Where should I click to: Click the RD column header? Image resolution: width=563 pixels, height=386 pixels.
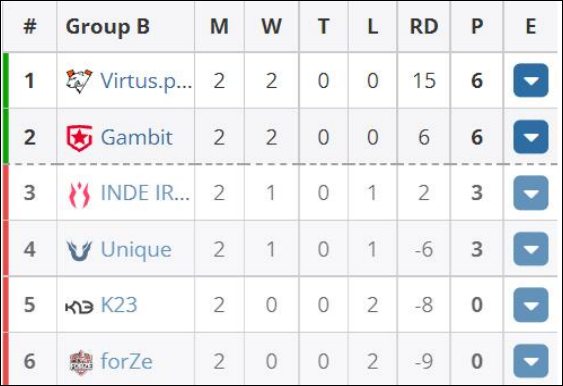click(424, 27)
